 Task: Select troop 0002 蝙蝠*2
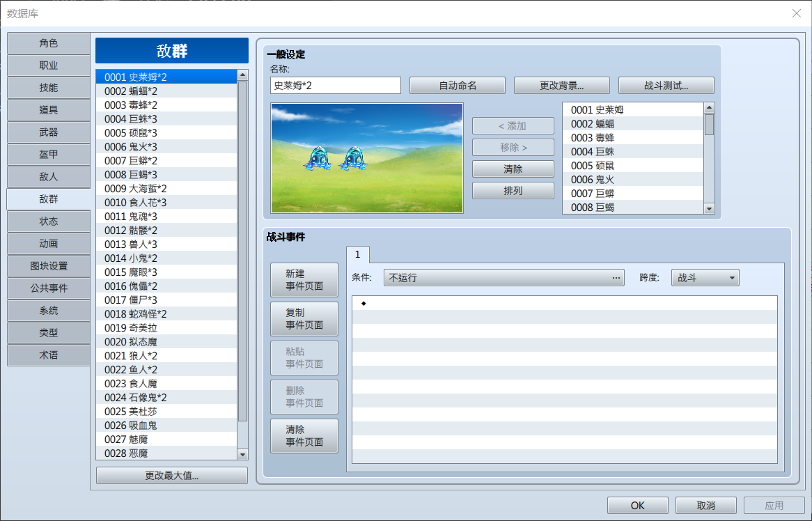point(166,91)
